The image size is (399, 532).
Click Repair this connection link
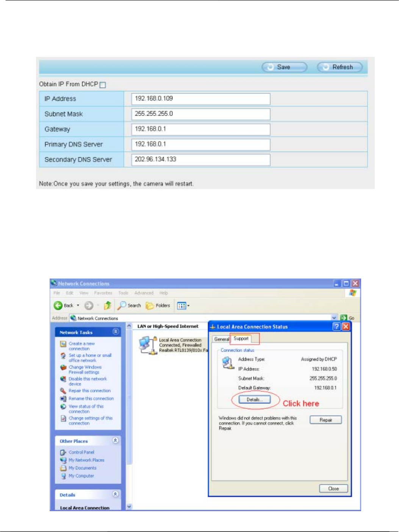click(x=89, y=391)
